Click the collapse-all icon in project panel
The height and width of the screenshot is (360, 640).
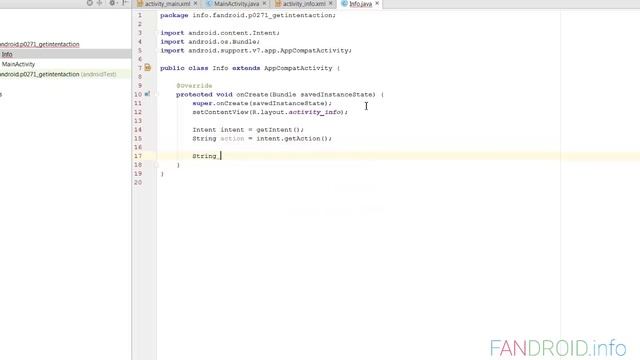pyautogui.click(x=100, y=3)
